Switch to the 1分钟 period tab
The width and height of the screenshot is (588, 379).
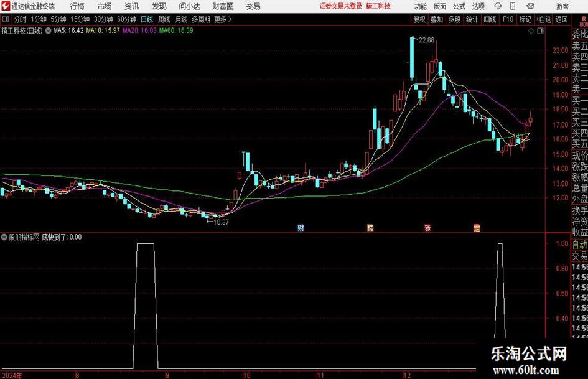click(39, 19)
